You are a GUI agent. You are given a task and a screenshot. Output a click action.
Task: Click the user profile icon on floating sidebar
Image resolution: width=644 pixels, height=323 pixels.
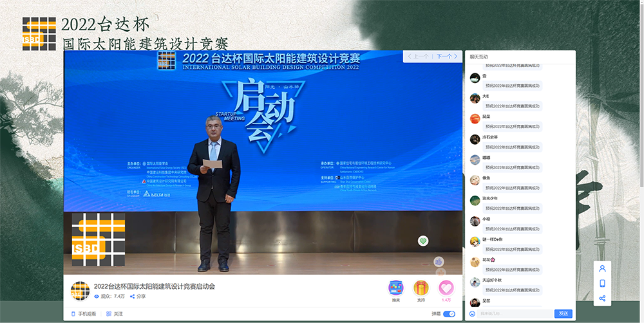pos(602,268)
